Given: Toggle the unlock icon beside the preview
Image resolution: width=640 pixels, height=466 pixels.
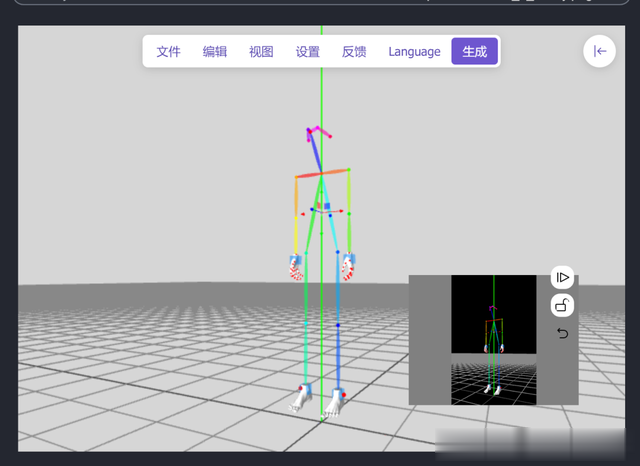Looking at the screenshot, I should pos(562,305).
